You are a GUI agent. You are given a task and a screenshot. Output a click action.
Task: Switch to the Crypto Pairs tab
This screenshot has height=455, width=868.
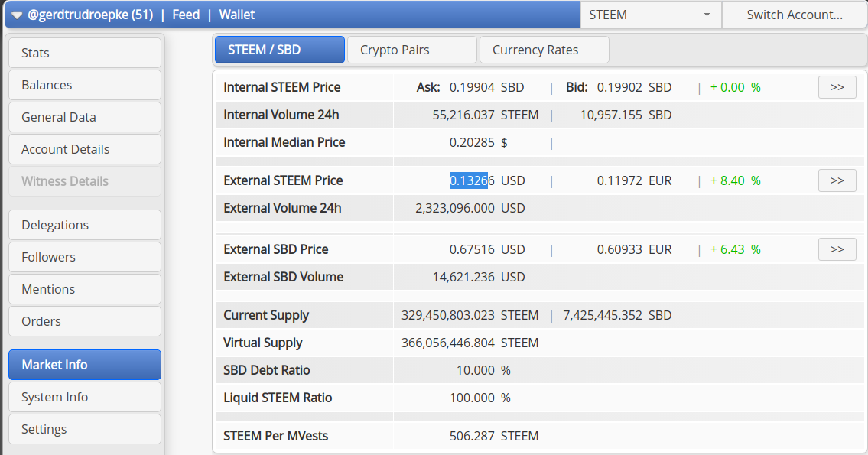[x=412, y=50]
